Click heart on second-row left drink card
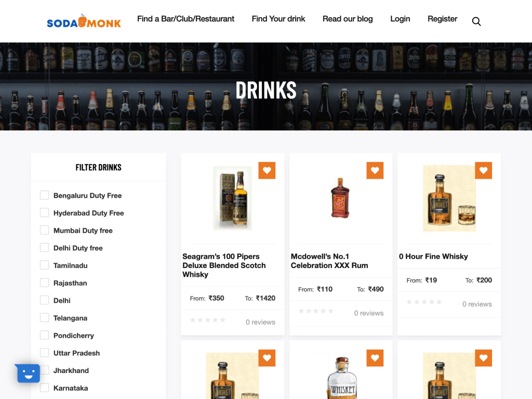Viewport: 532px width, 399px height. click(267, 358)
